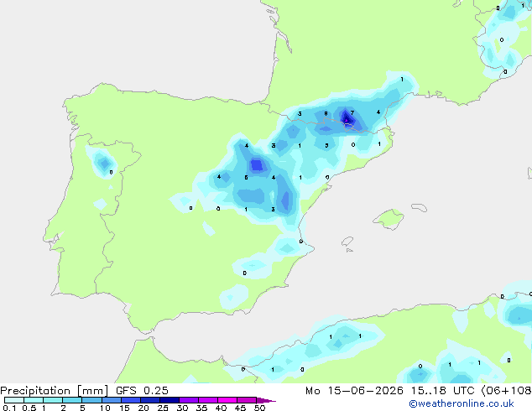
Task: Click the '0.5' legend label
Action: (x=29, y=408)
